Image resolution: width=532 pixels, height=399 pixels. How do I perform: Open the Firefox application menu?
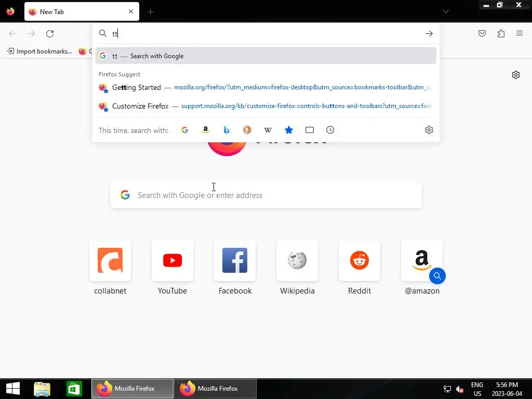tap(520, 33)
